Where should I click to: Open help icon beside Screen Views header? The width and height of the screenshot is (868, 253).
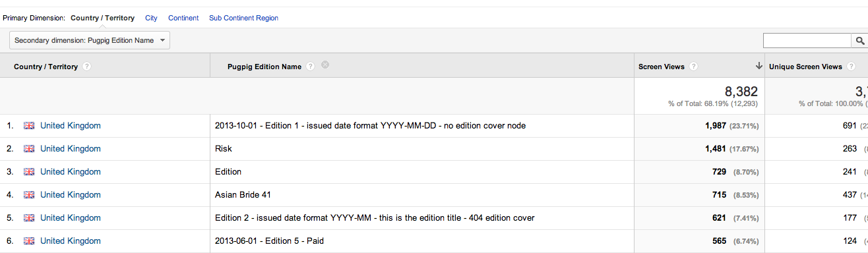(x=693, y=67)
